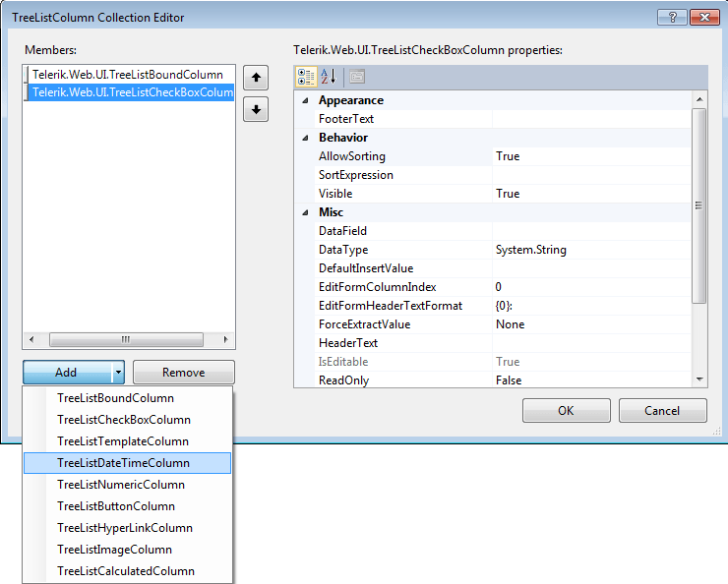
Task: Switch property grid to Categorized view
Action: click(306, 77)
